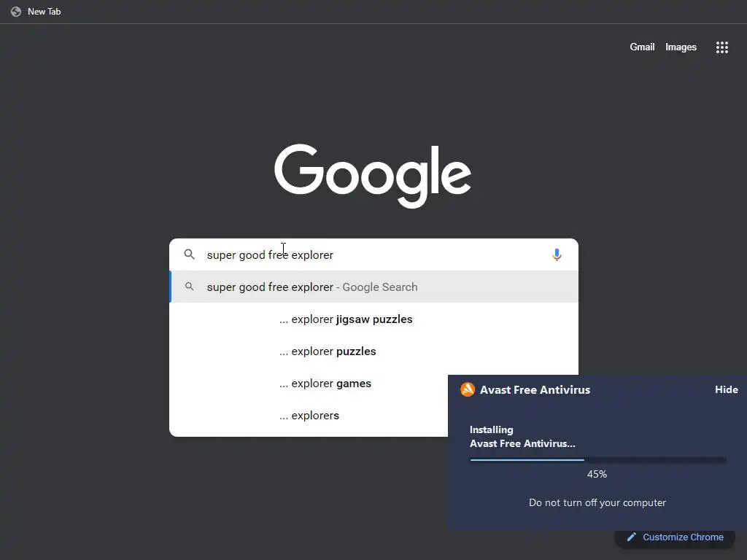
Task: Open the Gmail link
Action: (x=642, y=47)
